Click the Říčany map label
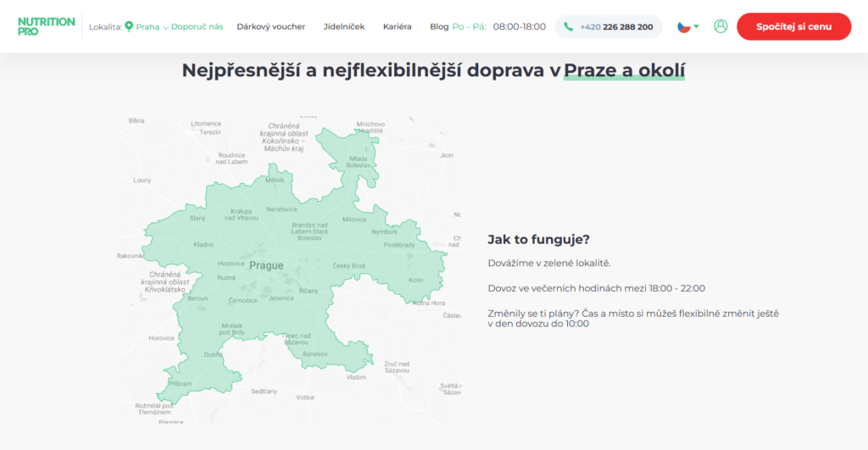This screenshot has height=450, width=868. tap(309, 291)
